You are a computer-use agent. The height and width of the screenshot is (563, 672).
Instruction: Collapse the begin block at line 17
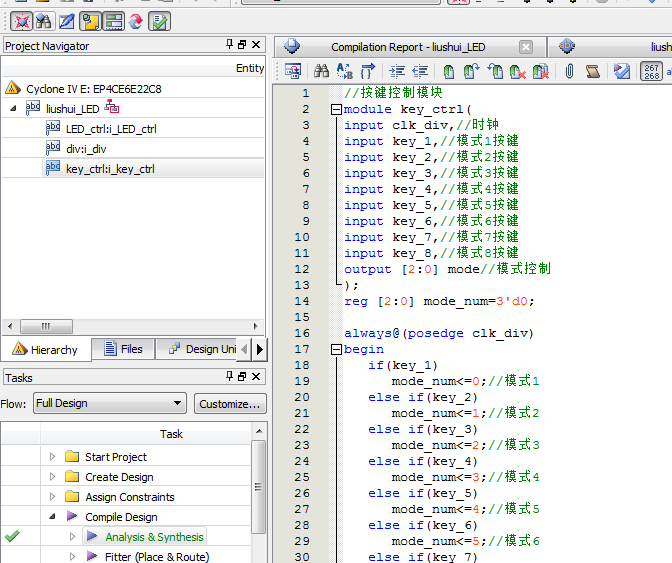click(x=336, y=350)
